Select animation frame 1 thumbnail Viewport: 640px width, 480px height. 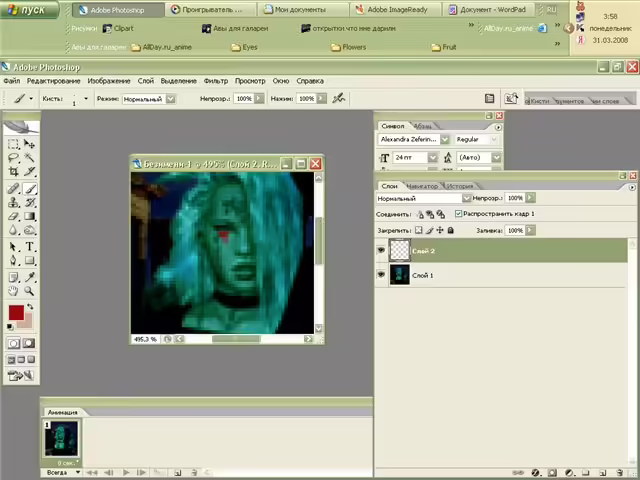pyautogui.click(x=62, y=439)
